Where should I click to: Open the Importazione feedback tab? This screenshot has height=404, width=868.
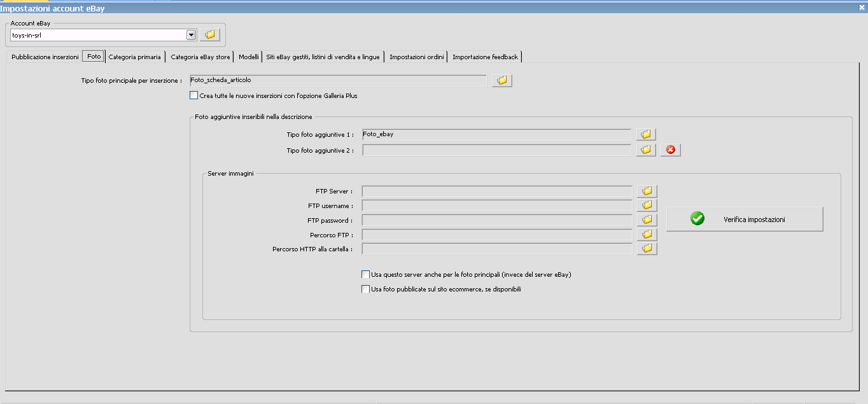(486, 57)
